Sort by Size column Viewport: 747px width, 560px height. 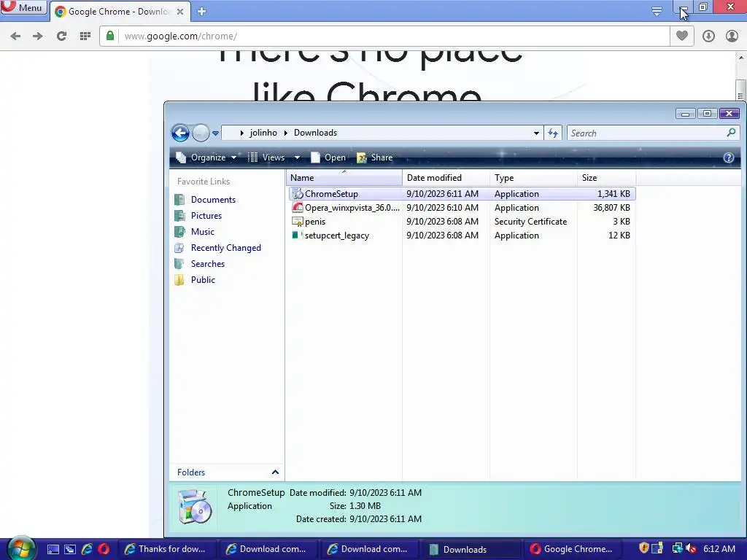click(x=606, y=178)
